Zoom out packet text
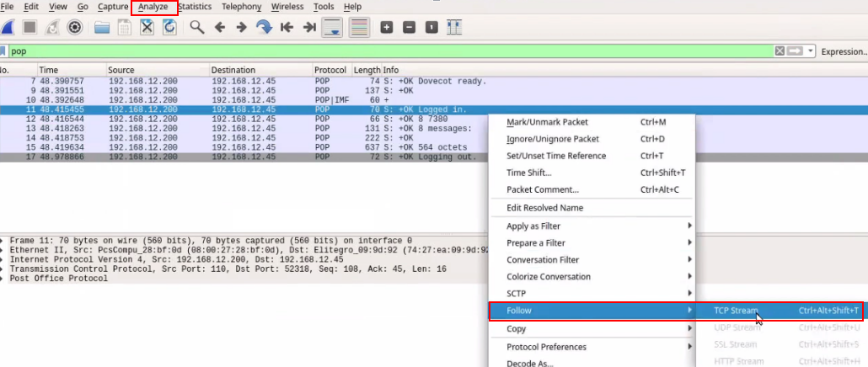Image resolution: width=868 pixels, height=367 pixels. pyautogui.click(x=409, y=27)
